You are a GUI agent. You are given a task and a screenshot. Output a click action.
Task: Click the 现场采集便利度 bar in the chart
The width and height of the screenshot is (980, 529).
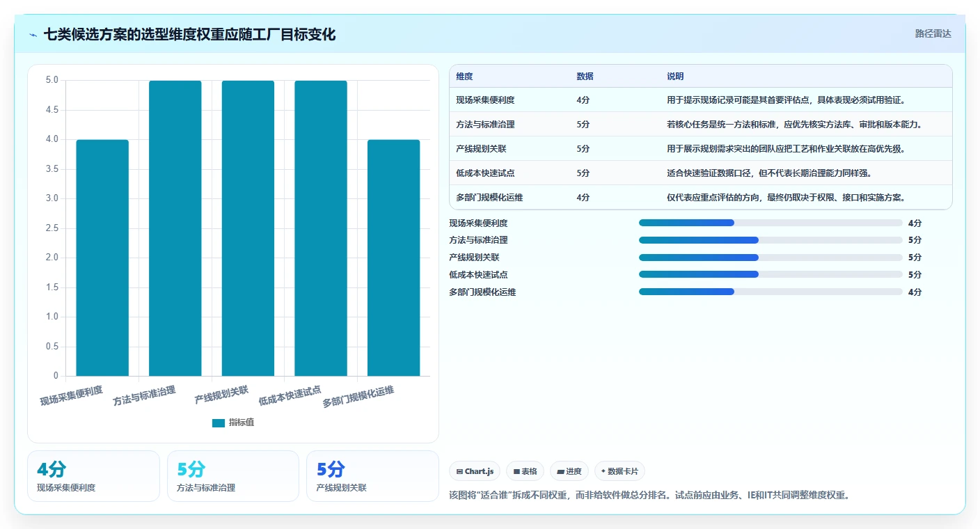[x=102, y=258]
